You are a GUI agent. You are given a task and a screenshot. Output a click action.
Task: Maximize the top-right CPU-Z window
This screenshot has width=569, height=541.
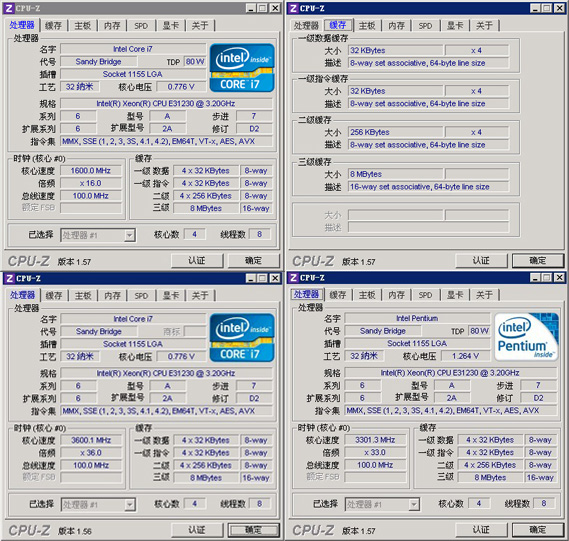(x=547, y=8)
